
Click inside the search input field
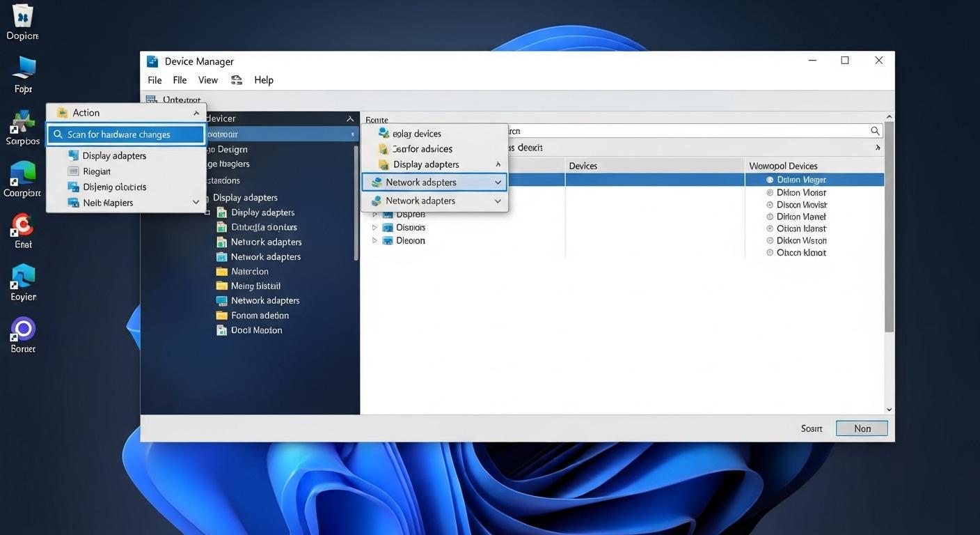click(x=696, y=130)
